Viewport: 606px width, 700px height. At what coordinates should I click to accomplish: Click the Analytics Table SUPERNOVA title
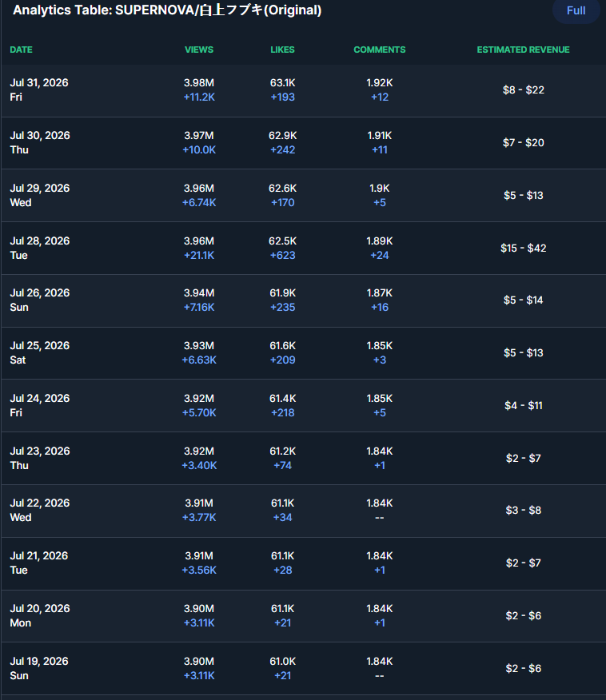(x=167, y=10)
